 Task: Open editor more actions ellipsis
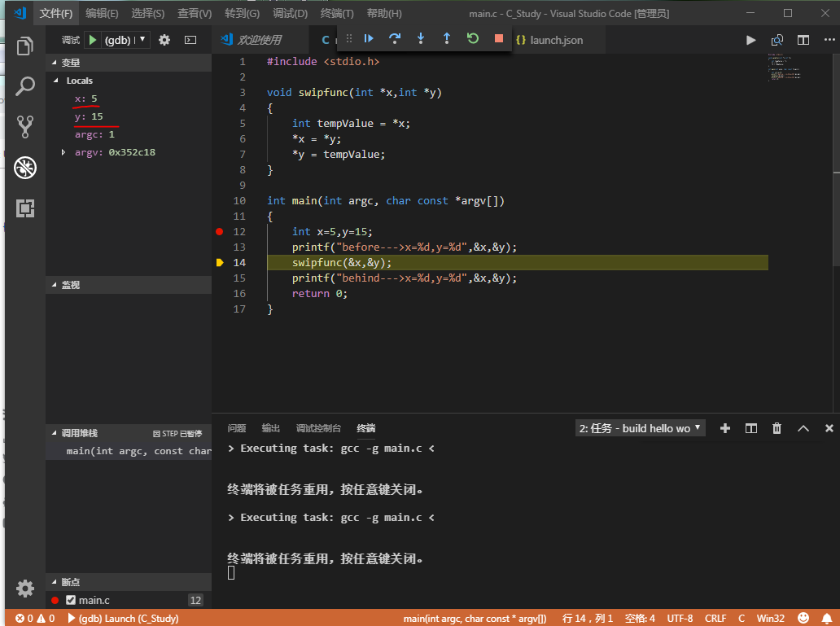829,40
